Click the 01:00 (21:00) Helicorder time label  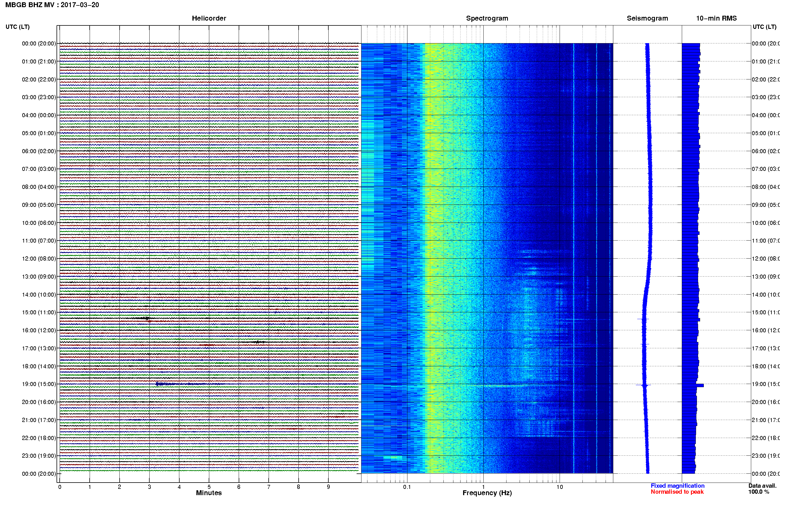tap(39, 61)
